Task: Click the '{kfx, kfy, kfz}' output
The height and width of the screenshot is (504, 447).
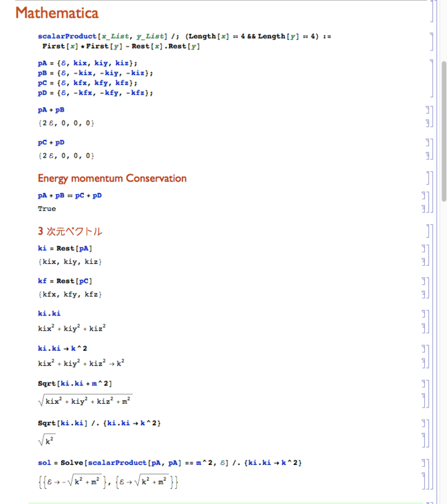Action: click(70, 294)
